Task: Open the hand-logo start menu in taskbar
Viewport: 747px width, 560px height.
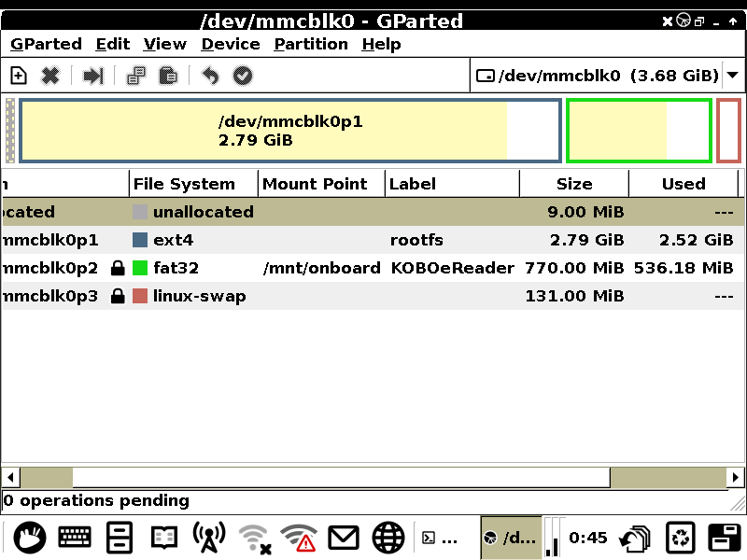Action: coord(30,539)
